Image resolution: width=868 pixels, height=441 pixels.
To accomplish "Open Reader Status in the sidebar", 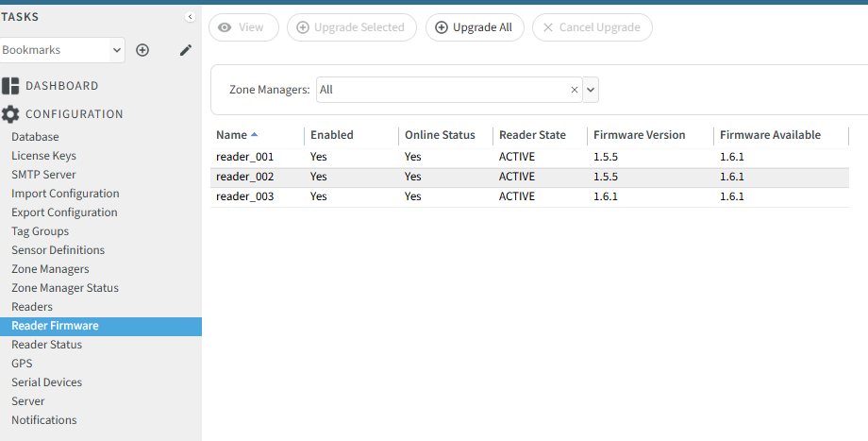I will pos(46,345).
